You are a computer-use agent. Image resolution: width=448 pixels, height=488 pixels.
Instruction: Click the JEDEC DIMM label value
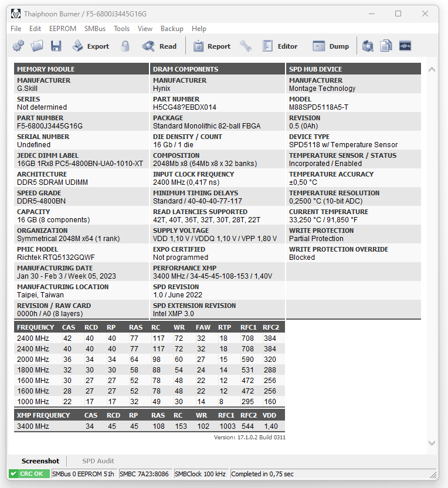(80, 164)
